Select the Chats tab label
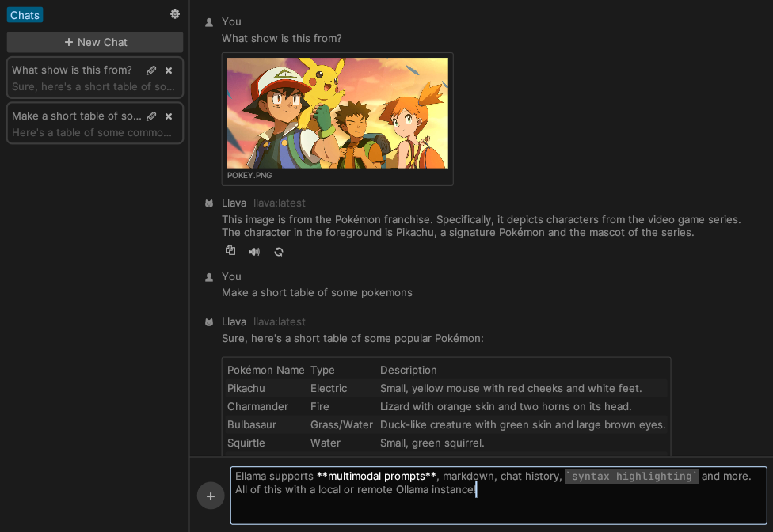 pyautogui.click(x=24, y=14)
